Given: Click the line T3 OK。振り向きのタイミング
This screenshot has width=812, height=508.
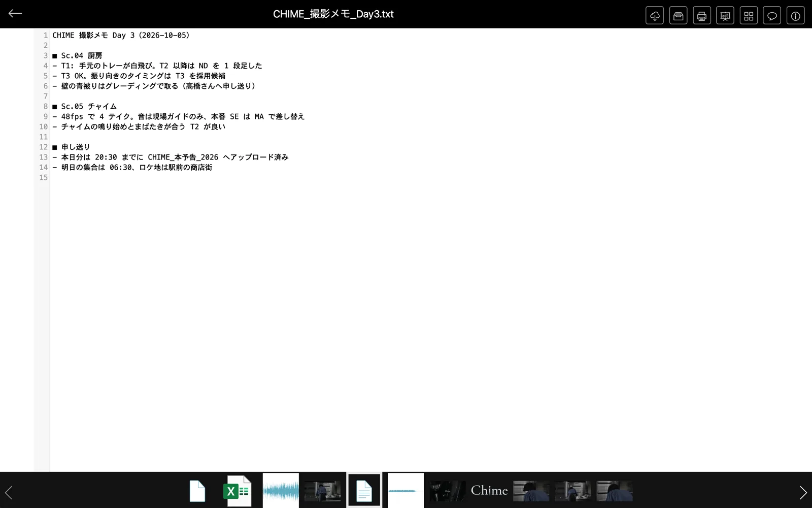Looking at the screenshot, I should (x=139, y=76).
